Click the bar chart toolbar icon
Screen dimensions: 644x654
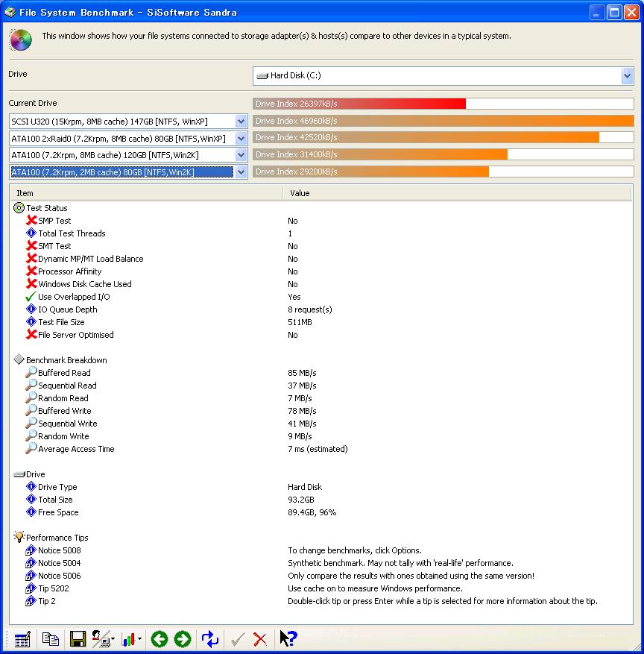[129, 639]
